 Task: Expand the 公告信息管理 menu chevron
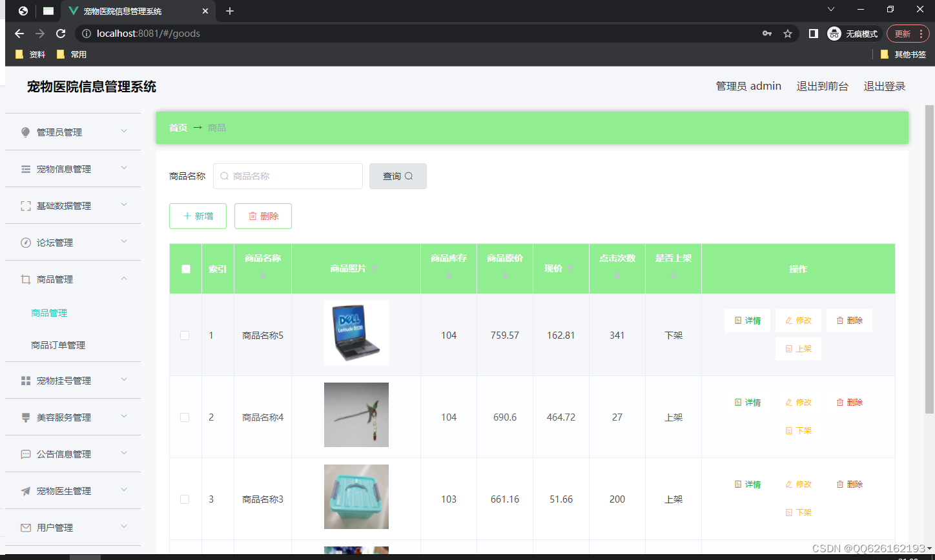click(x=124, y=453)
